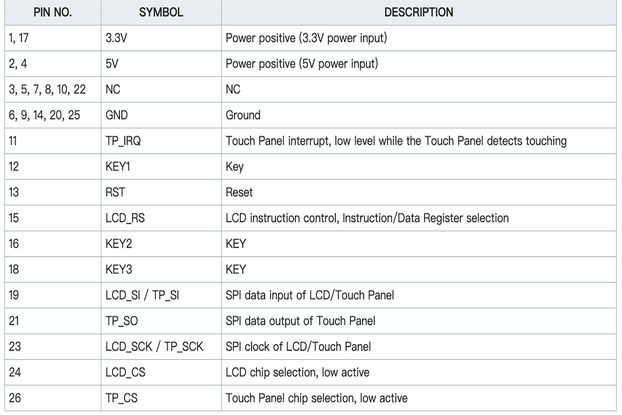Click the TP_SO symbol cell
Image resolution: width=622 pixels, height=415 pixels.
pyautogui.click(x=161, y=321)
